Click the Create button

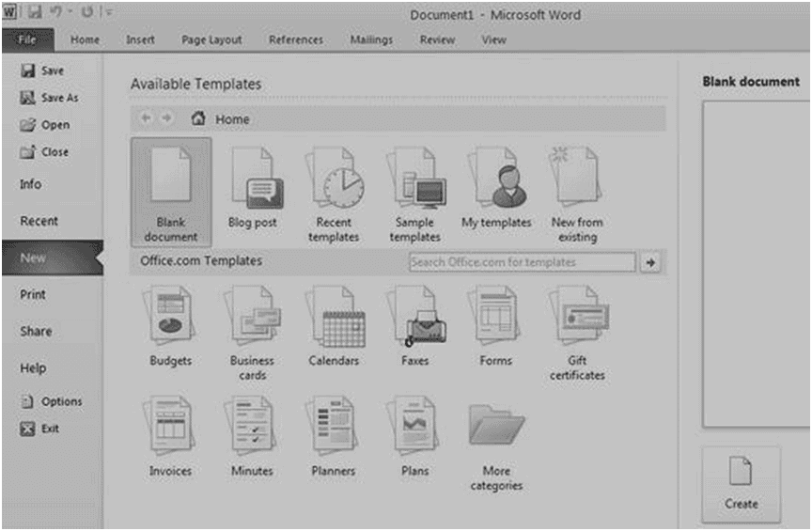click(x=741, y=483)
